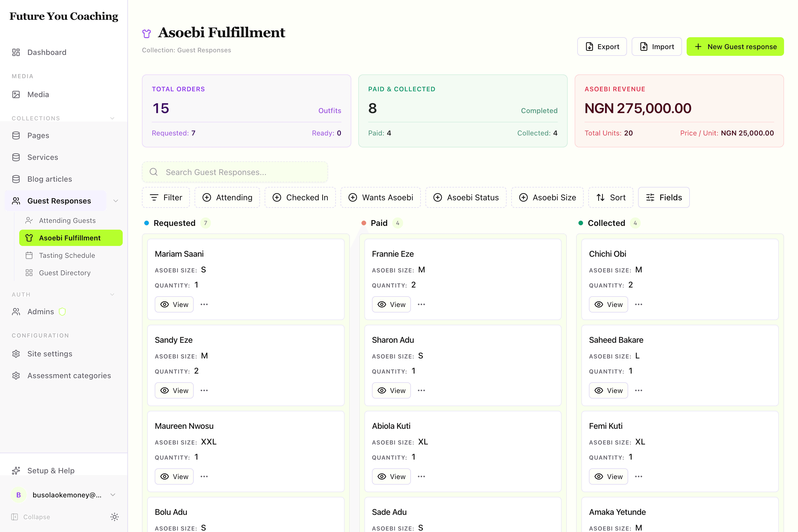The height and width of the screenshot is (532, 798).
Task: Open more options for Chichi Obi card
Action: (x=638, y=304)
